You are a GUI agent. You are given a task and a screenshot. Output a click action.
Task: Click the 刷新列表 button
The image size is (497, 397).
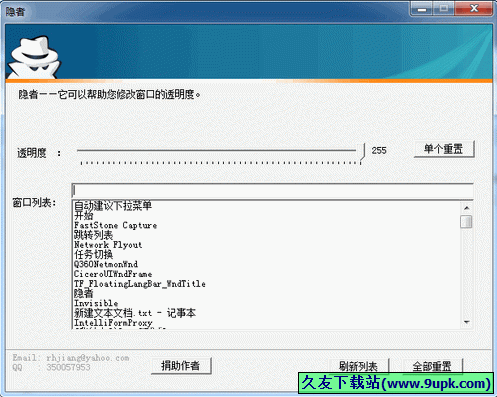tap(359, 366)
